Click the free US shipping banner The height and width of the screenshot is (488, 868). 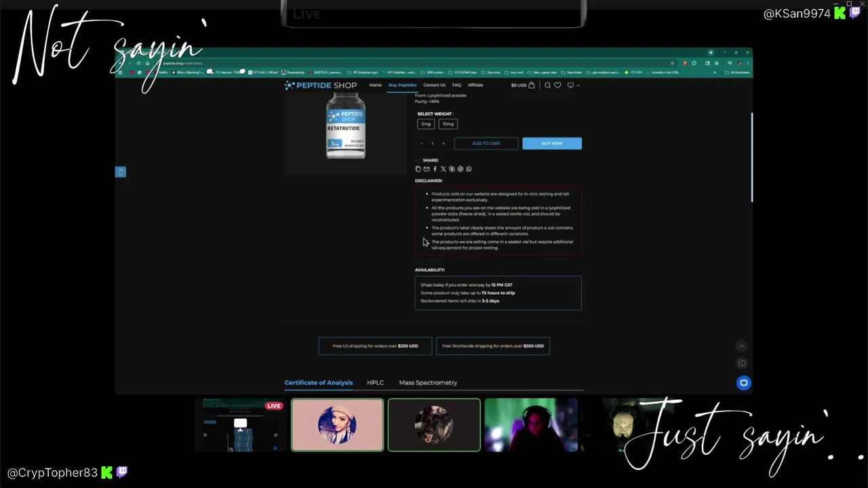click(375, 346)
